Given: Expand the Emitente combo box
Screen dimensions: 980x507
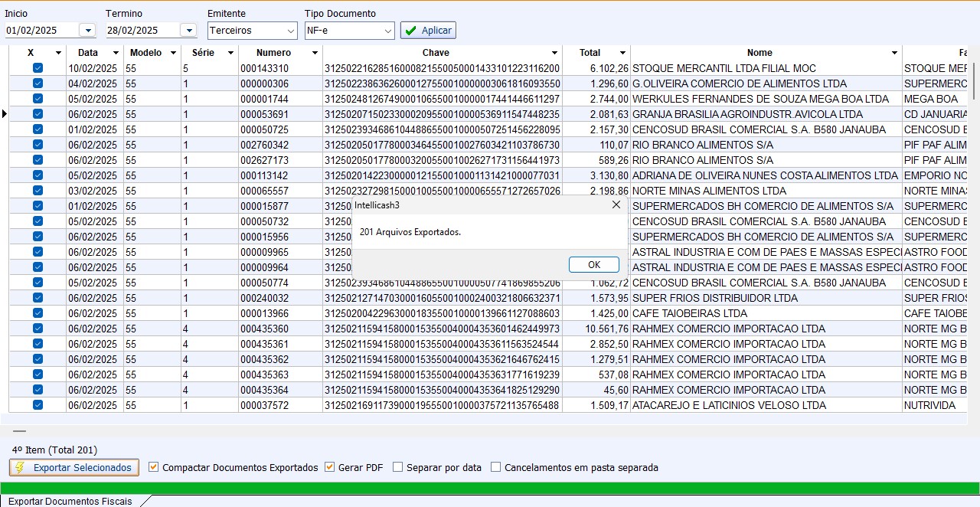Looking at the screenshot, I should tap(290, 31).
